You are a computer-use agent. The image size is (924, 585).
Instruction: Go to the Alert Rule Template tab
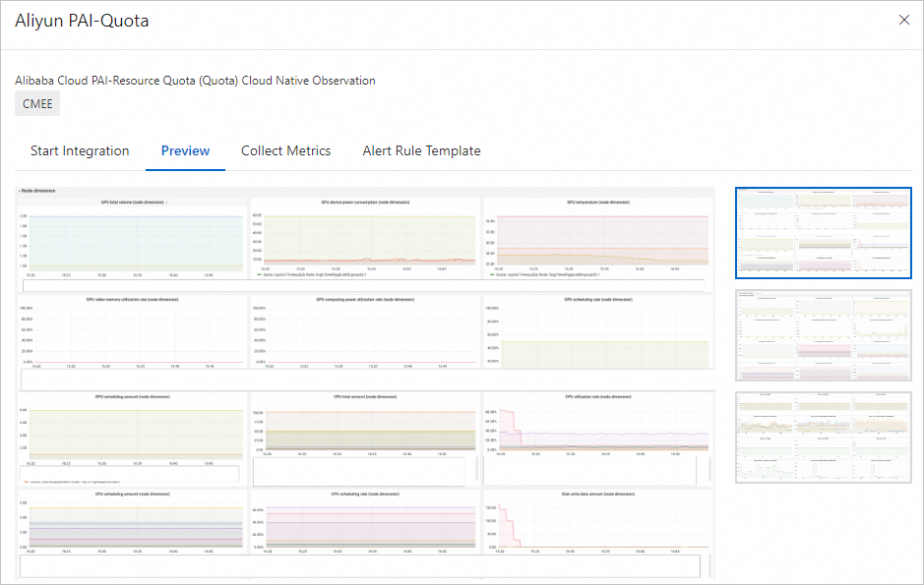coord(421,150)
